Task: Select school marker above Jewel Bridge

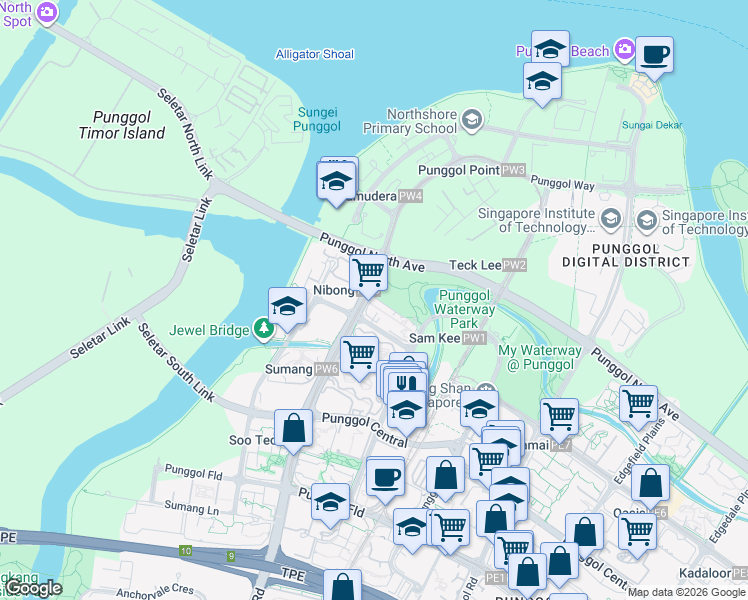Action: (x=287, y=308)
